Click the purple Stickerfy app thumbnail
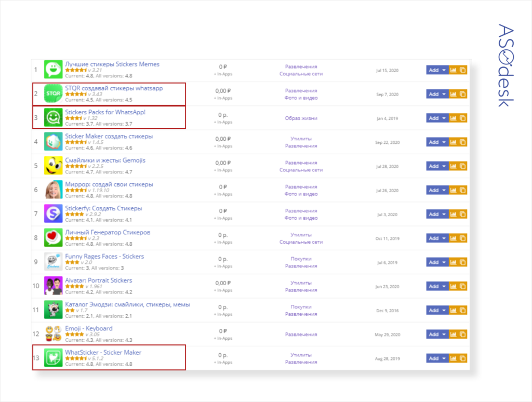 tap(54, 213)
